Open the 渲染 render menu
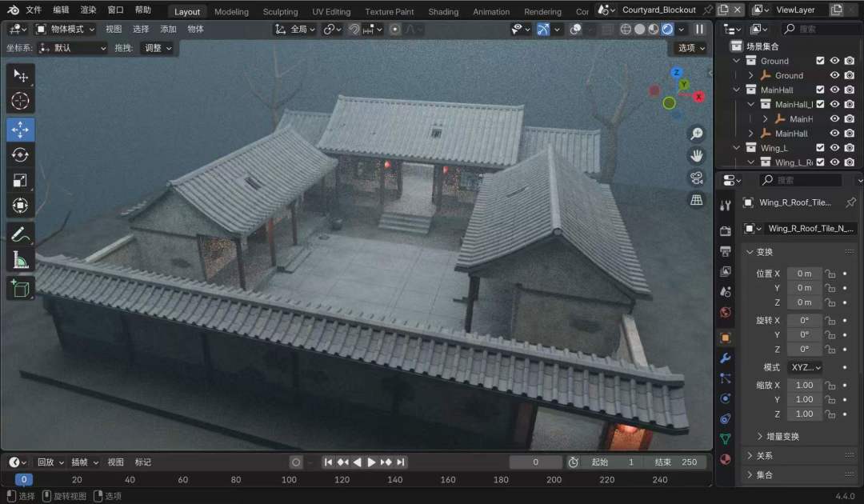This screenshot has height=504, width=864. (x=88, y=10)
